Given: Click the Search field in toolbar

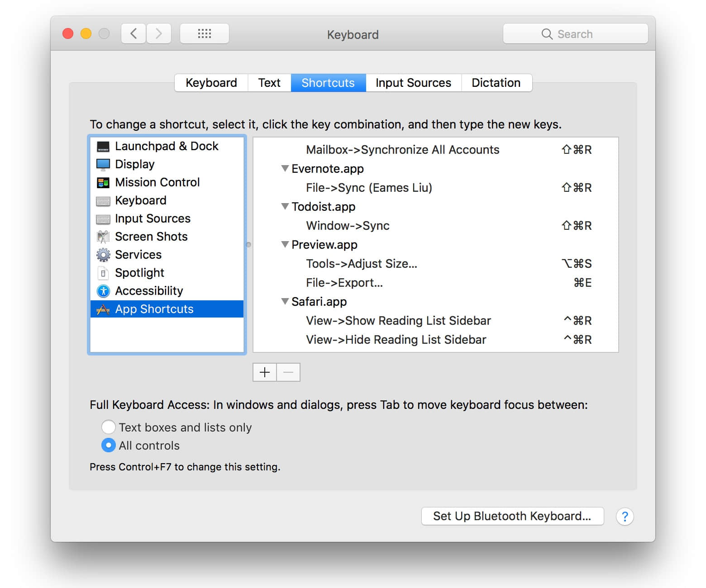Looking at the screenshot, I should pyautogui.click(x=575, y=34).
